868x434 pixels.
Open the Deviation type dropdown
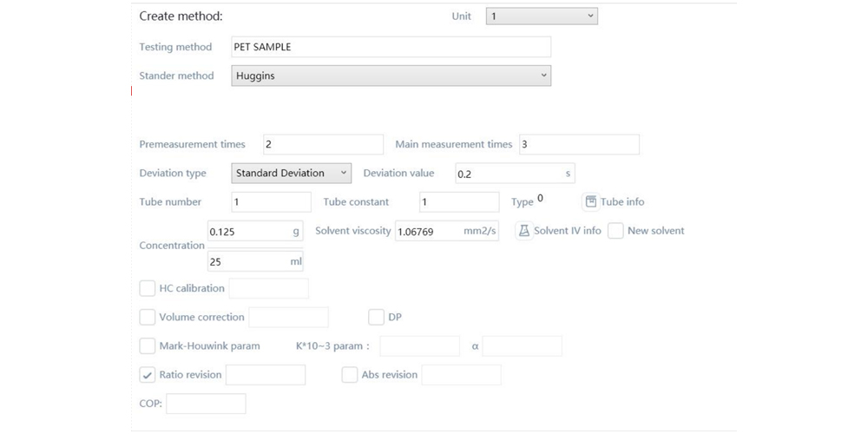291,173
